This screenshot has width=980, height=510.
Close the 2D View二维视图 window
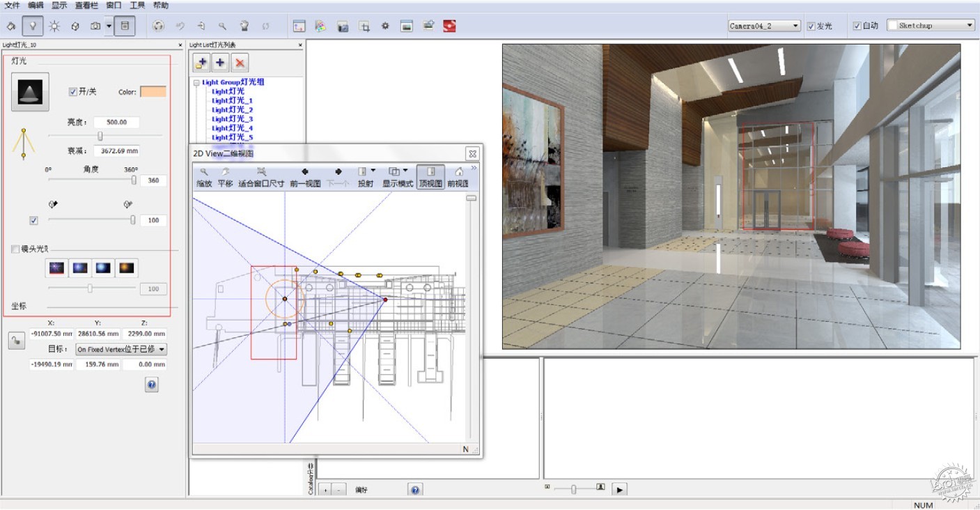(472, 154)
